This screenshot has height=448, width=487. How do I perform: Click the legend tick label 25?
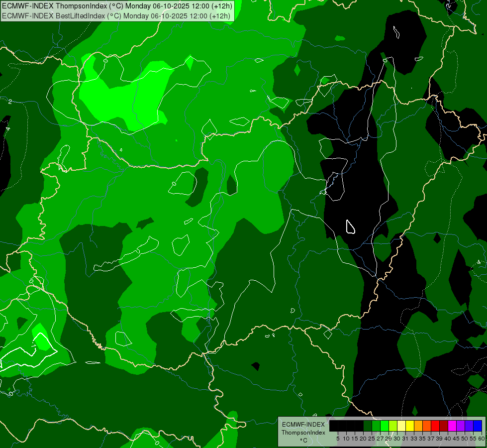pyautogui.click(x=372, y=439)
